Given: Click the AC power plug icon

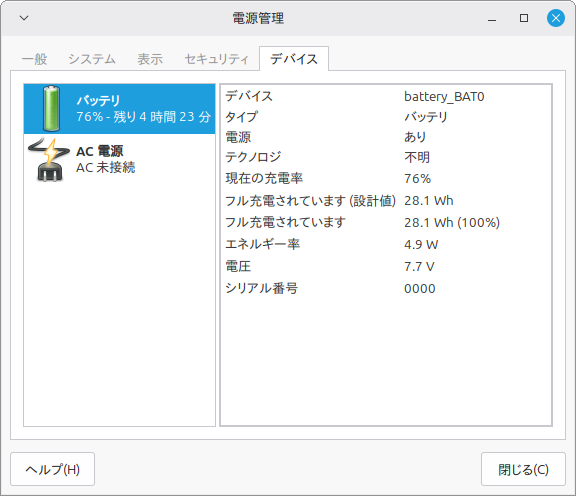Looking at the screenshot, I should click(x=49, y=160).
